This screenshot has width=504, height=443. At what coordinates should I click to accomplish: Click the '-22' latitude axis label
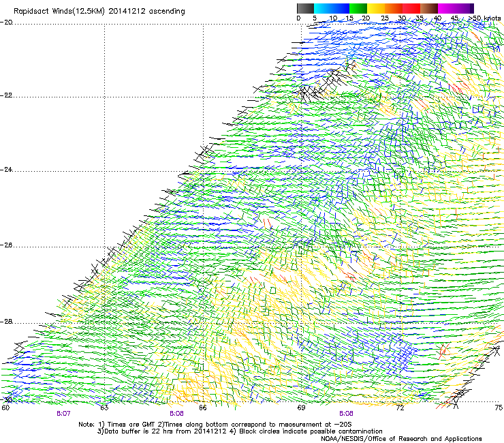click(6, 95)
